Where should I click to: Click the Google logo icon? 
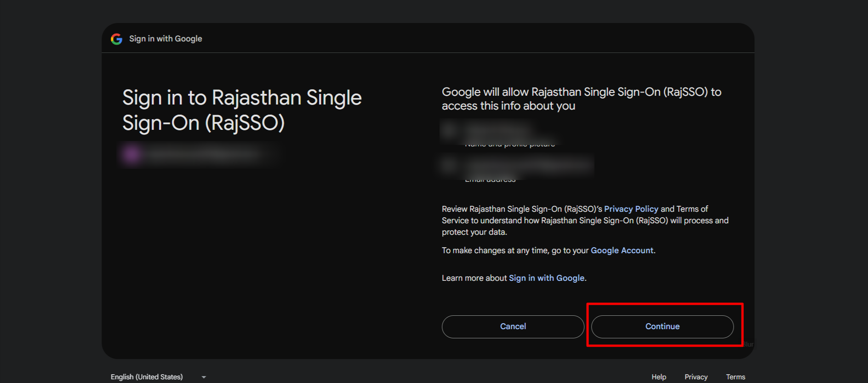tap(117, 39)
